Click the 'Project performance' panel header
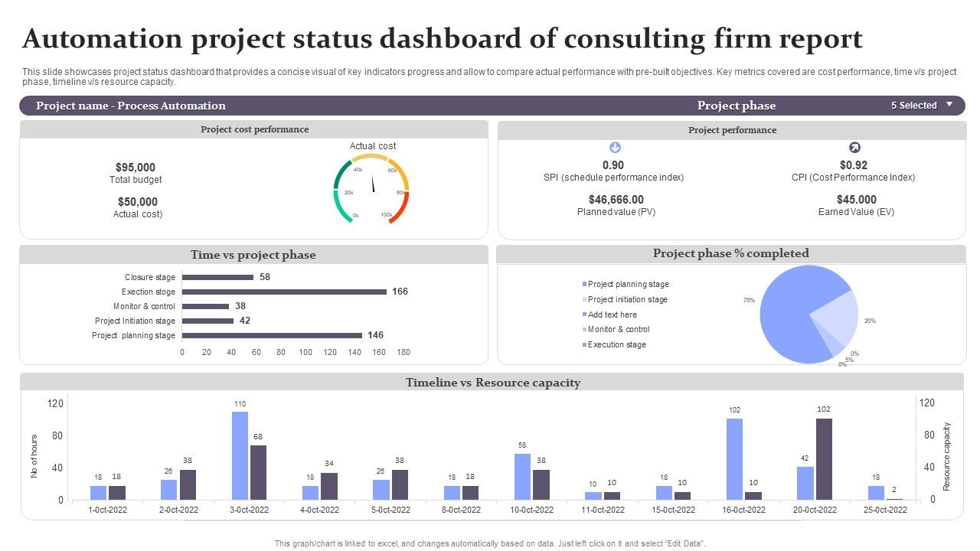Screen dimensions: 980x551 pos(731,130)
